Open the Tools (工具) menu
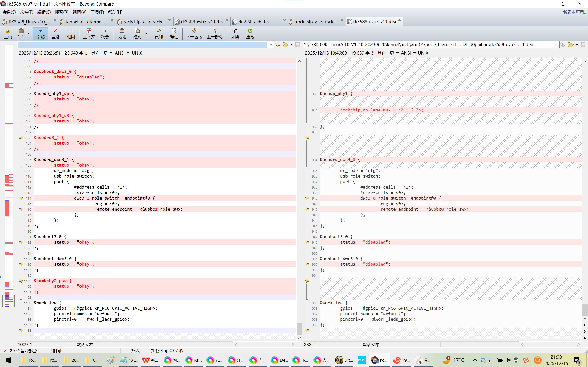588x367 pixels. pos(97,12)
